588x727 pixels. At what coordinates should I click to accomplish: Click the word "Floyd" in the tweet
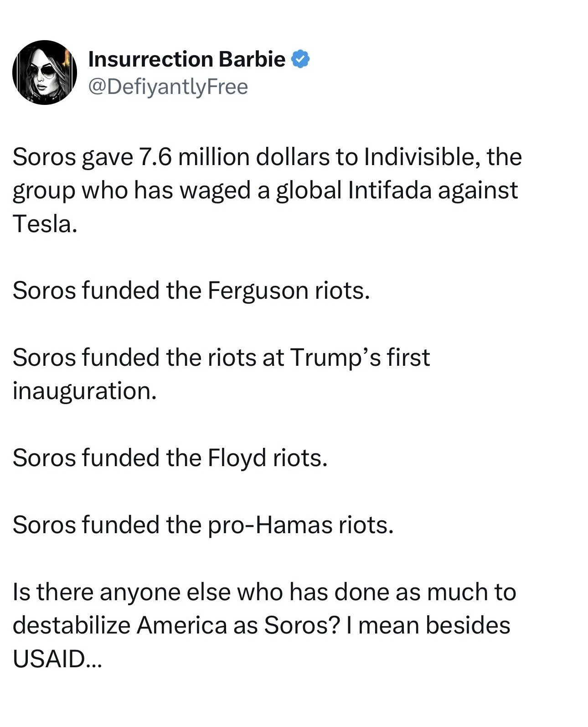[237, 457]
